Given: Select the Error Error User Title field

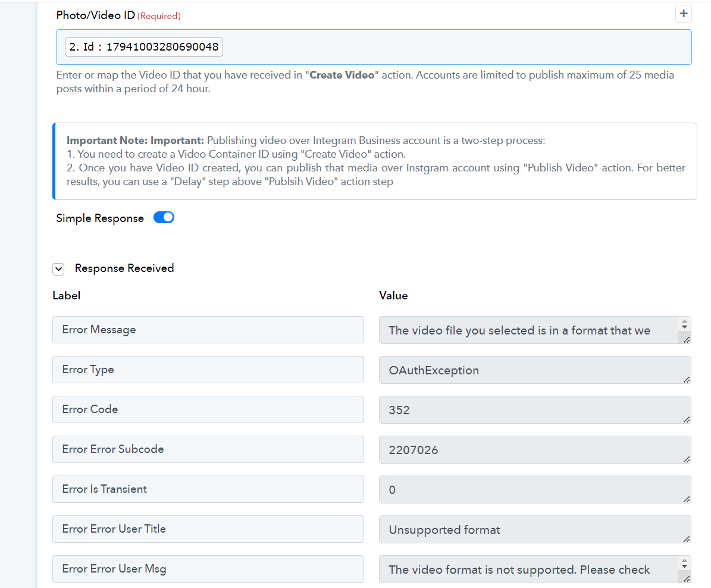Looking at the screenshot, I should (x=208, y=529).
